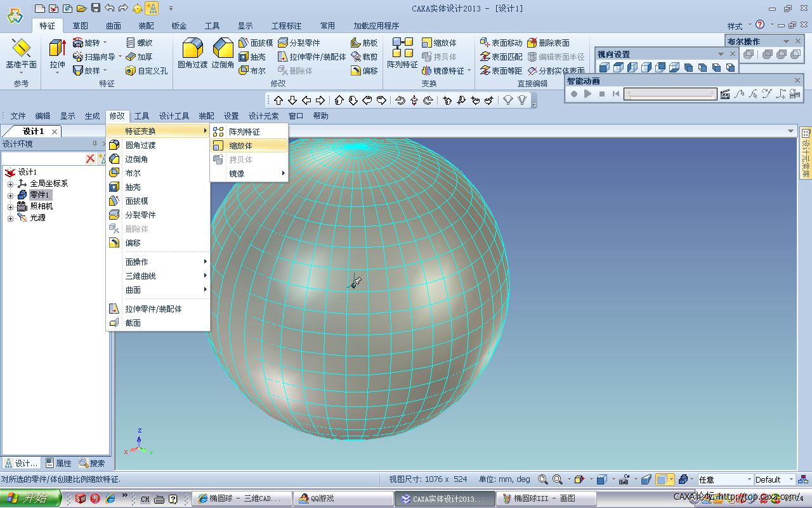Screen dimensions: 812x508
Task: Open the 帮助 menu
Action: 321,116
